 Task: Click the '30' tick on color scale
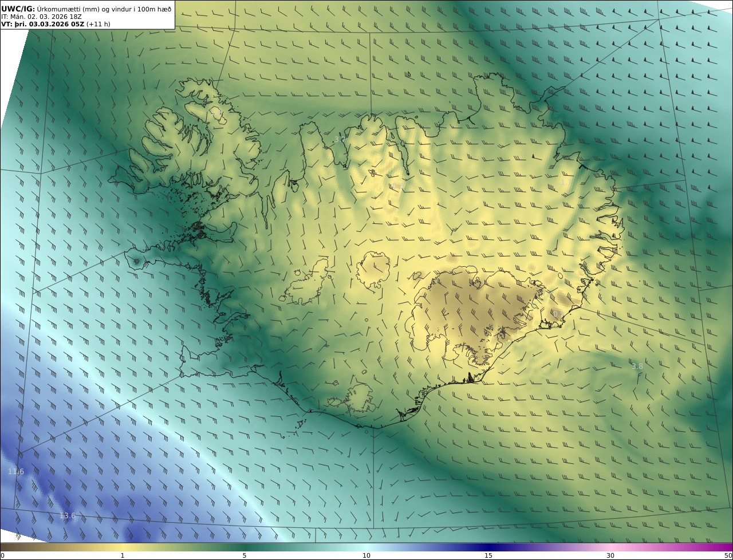click(610, 555)
